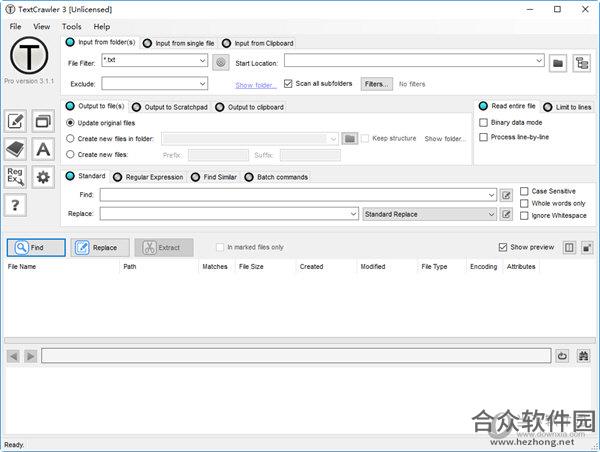Open the Standard Replace mode dropdown
Screen dimensions: 600x452
click(430, 214)
